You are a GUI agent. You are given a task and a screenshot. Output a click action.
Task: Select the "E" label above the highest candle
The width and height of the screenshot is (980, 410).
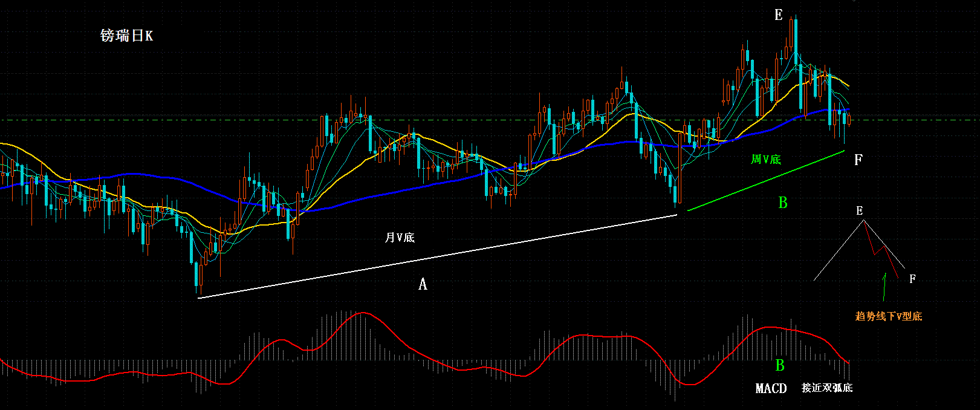(x=779, y=15)
